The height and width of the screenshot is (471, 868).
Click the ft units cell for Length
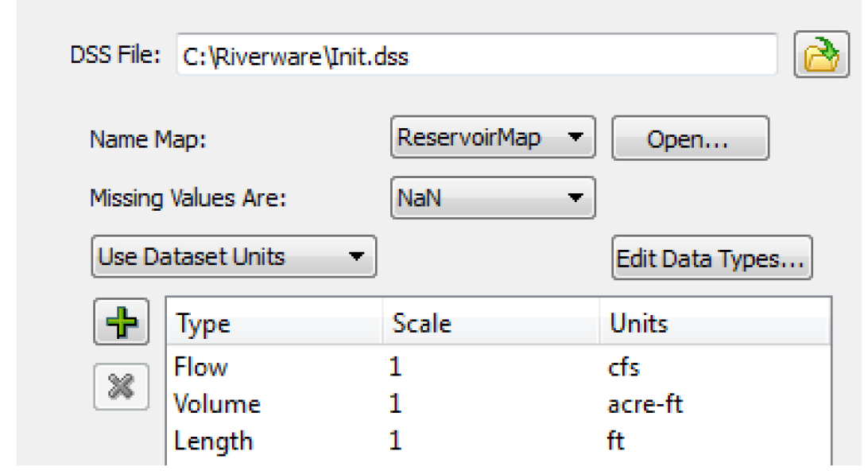[x=615, y=441]
